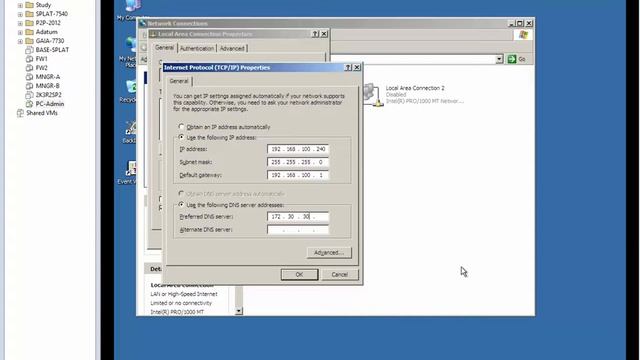This screenshot has height=360, width=640.
Task: Select FW2 virtual machine
Action: tap(41, 68)
